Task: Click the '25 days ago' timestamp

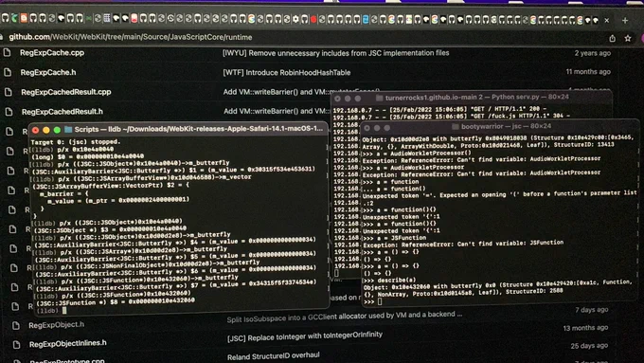Action: tap(589, 346)
